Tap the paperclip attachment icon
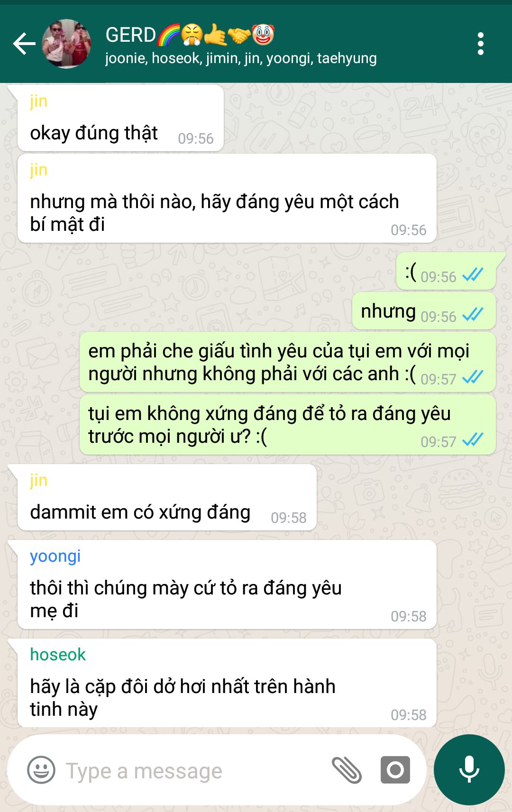The width and height of the screenshot is (512, 812). (347, 770)
